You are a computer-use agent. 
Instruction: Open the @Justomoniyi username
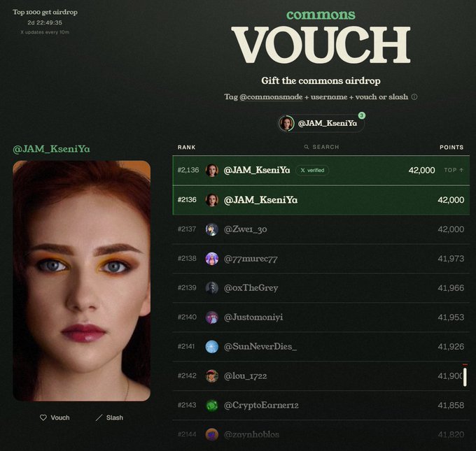[253, 317]
